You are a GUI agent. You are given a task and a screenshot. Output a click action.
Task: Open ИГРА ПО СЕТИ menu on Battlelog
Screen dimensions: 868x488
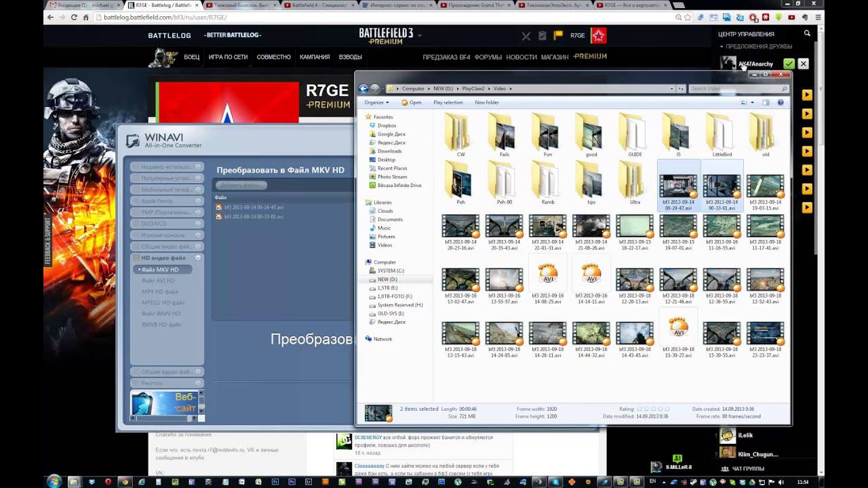click(228, 57)
